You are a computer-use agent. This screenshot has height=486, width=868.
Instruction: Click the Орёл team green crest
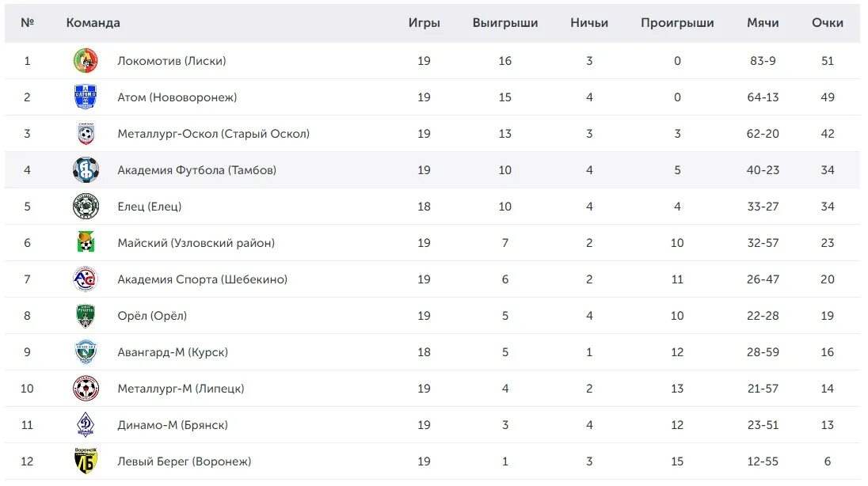pos(86,316)
